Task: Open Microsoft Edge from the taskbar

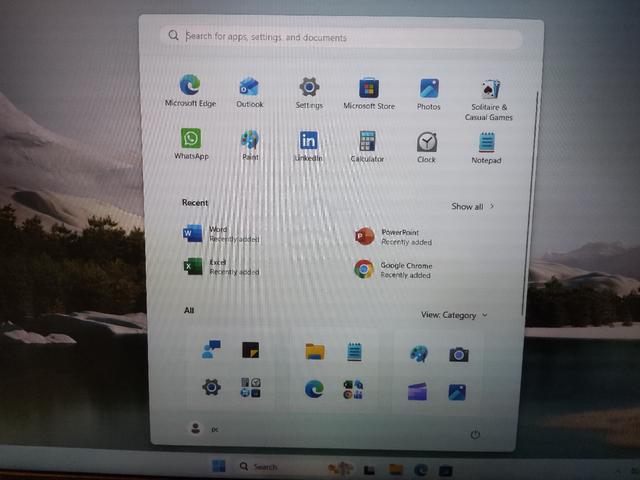Action: tap(421, 470)
